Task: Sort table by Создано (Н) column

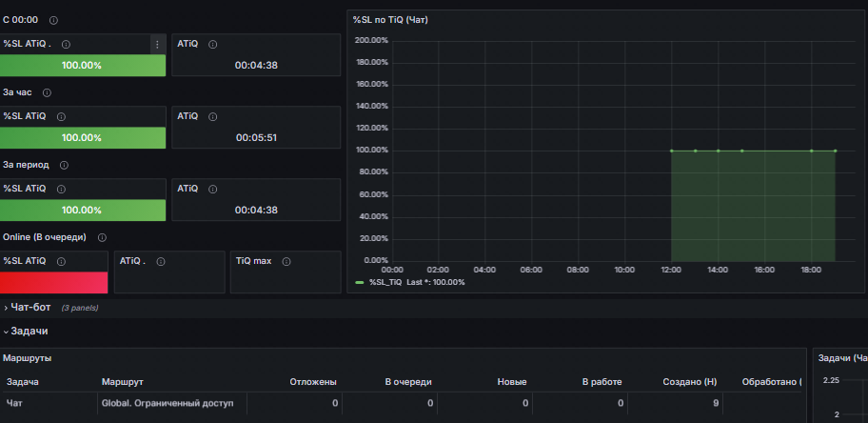Action: pyautogui.click(x=690, y=382)
